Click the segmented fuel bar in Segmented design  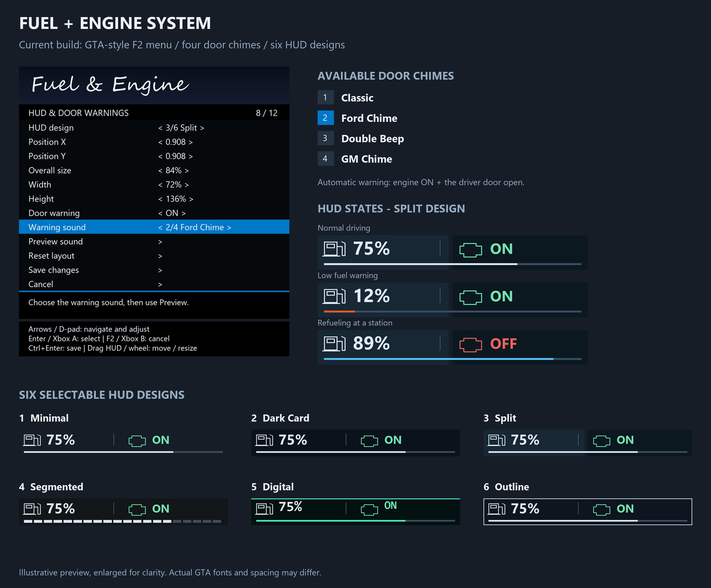click(x=123, y=521)
